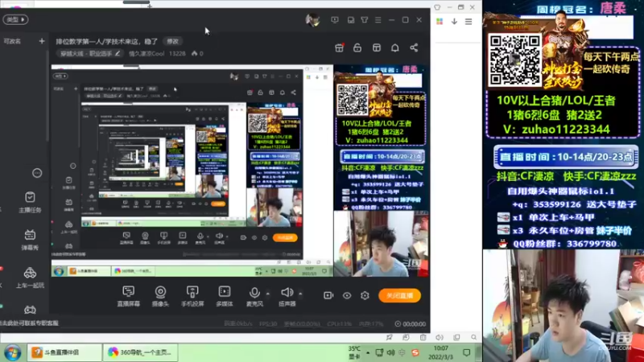Click the save disk icon in title bar
The height and width of the screenshot is (362, 644).
(x=351, y=19)
